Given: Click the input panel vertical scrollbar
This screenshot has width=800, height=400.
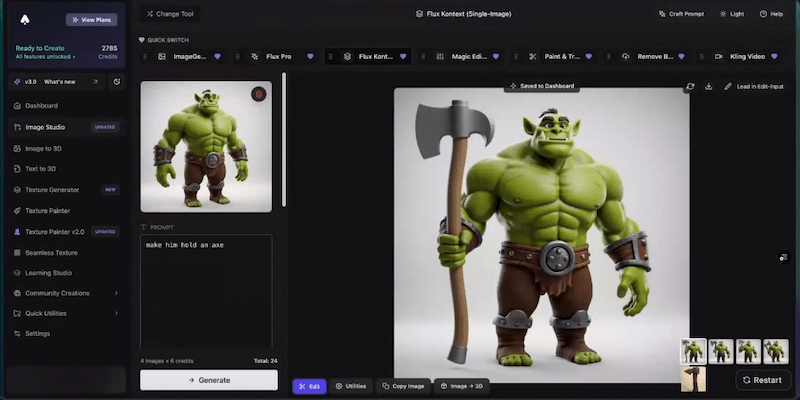Looking at the screenshot, I should click(285, 150).
